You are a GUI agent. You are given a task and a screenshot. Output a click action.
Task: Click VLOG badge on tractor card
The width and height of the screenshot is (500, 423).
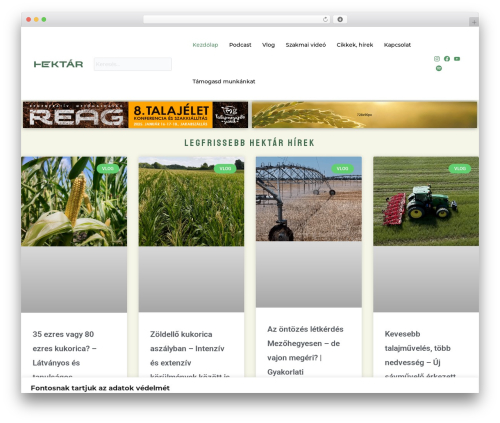tap(460, 169)
